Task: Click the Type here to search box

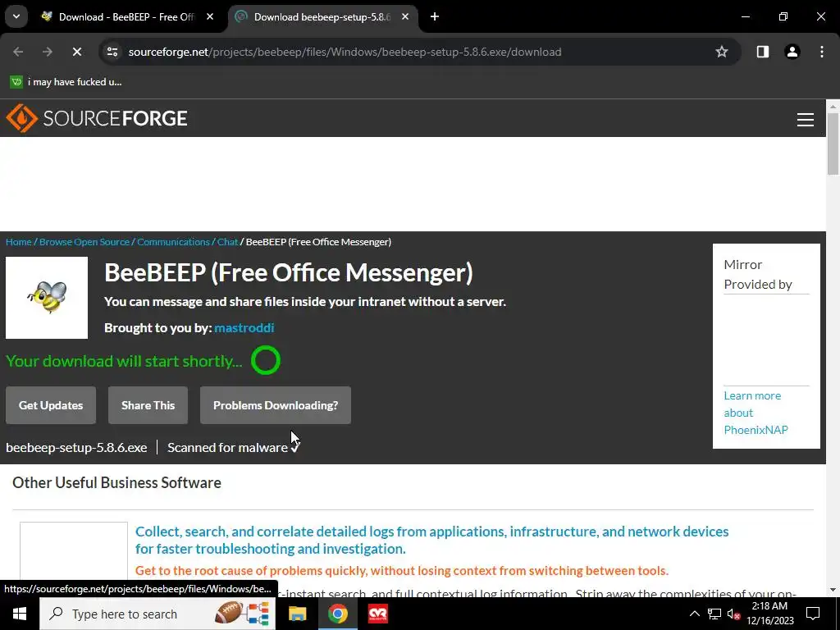Action: (x=157, y=614)
